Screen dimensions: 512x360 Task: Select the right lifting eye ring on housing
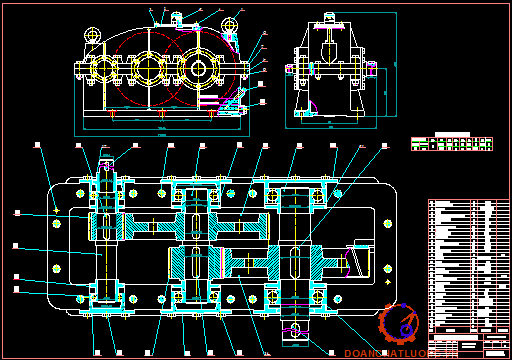229,25
